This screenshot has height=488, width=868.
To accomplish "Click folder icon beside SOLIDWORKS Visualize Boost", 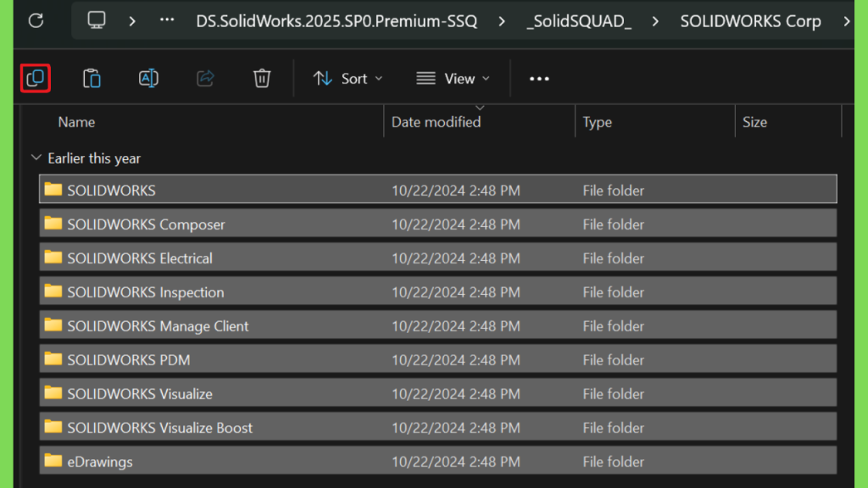I will pos(53,427).
